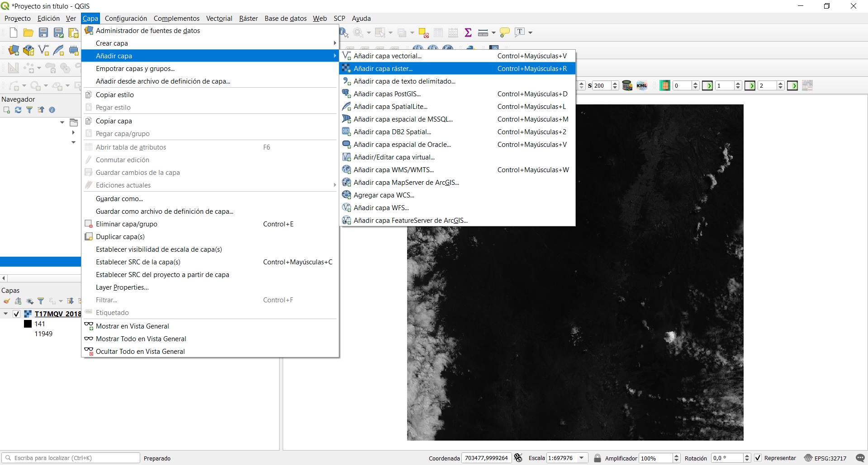
Task: Choose Añadir capa WMS/WMTS from submenu
Action: point(393,170)
